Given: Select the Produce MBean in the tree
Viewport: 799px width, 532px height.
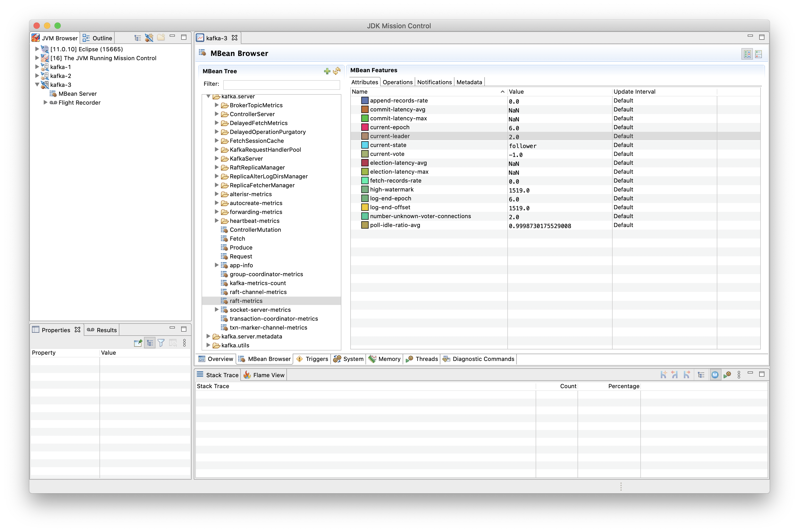Looking at the screenshot, I should (241, 247).
